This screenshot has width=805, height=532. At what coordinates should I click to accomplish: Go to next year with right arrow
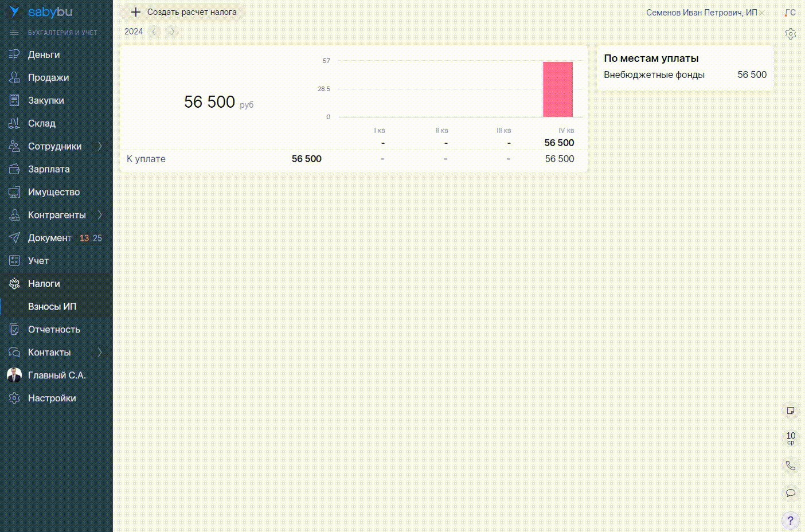tap(172, 32)
